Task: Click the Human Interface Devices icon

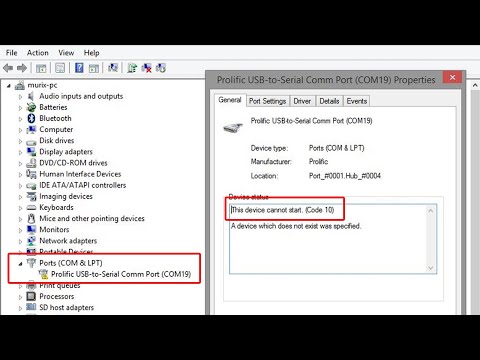Action: pyautogui.click(x=31, y=174)
